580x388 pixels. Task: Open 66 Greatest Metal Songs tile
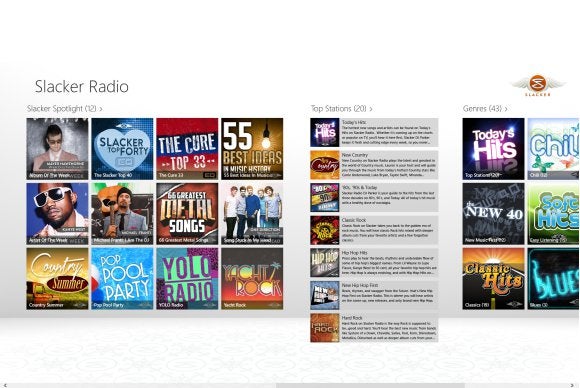click(187, 214)
